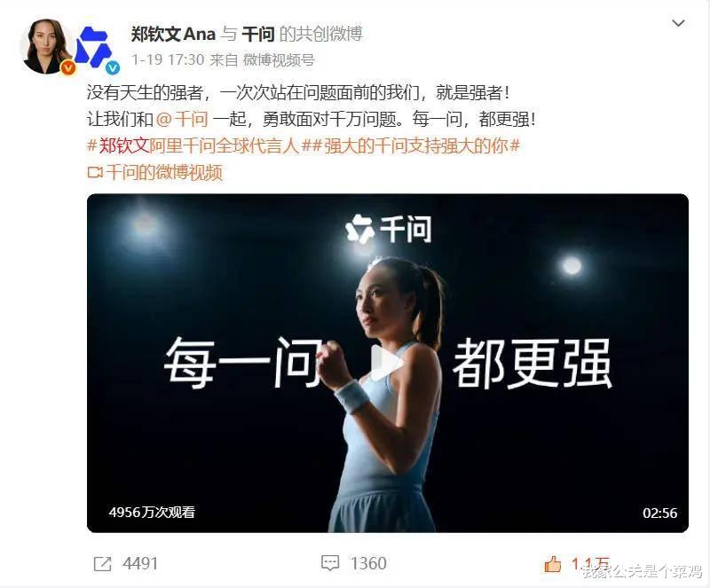Click the 千问 blue logo avatar
The height and width of the screenshot is (588, 710).
pyautogui.click(x=94, y=47)
